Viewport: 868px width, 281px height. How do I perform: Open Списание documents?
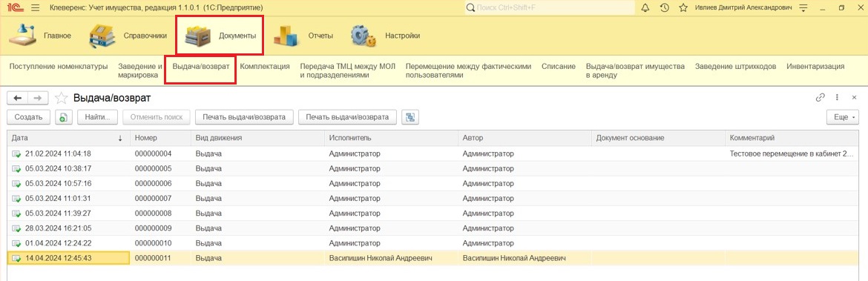point(559,67)
